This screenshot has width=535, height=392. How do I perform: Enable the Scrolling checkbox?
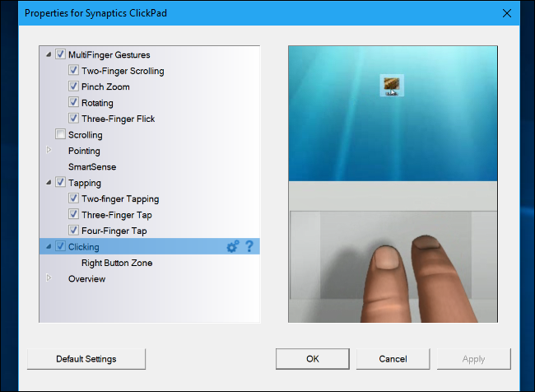(x=60, y=134)
